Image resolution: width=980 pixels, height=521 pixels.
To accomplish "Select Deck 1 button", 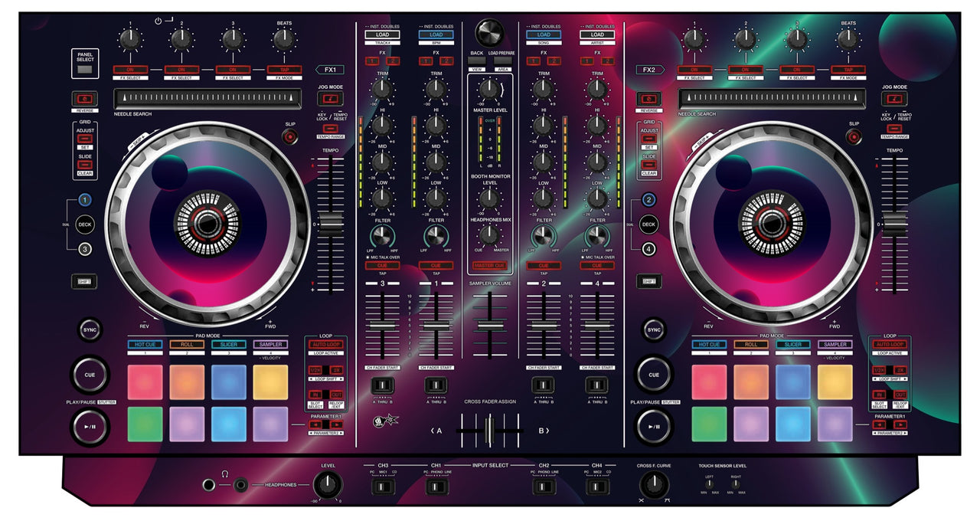I will [84, 201].
